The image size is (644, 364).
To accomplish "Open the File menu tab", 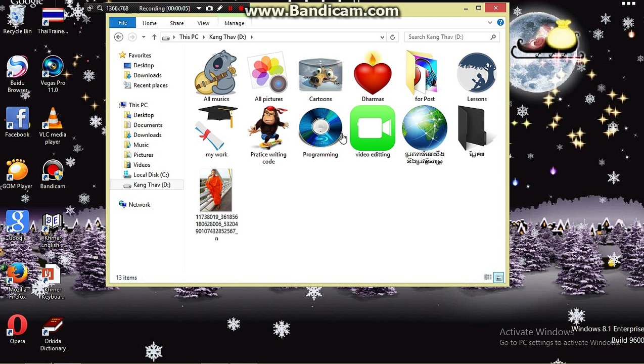I will point(122,23).
